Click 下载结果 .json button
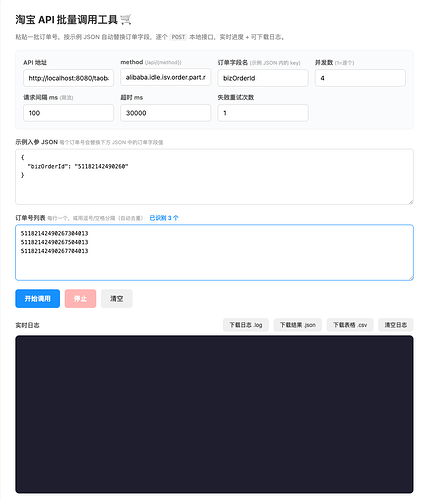 coord(298,325)
